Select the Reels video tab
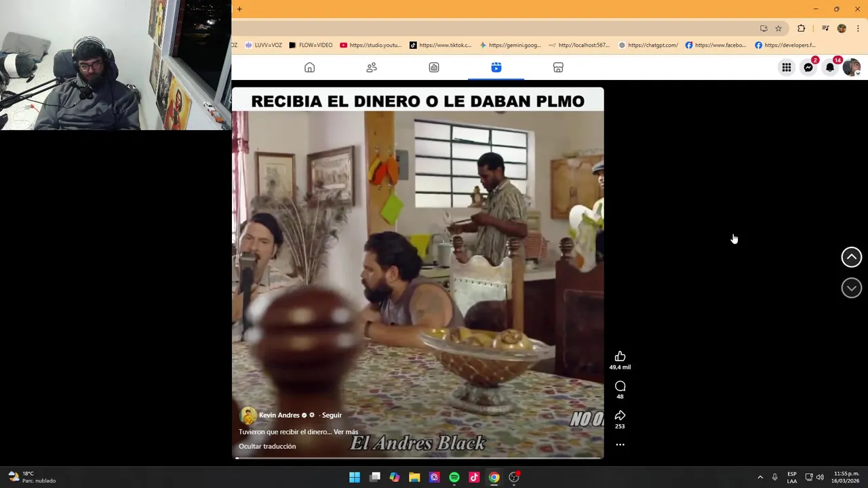 (x=496, y=67)
